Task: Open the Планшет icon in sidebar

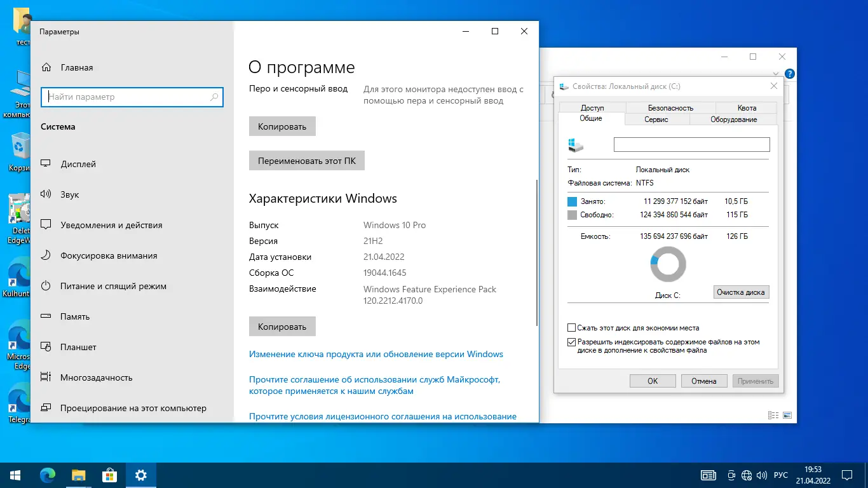Action: pos(46,347)
